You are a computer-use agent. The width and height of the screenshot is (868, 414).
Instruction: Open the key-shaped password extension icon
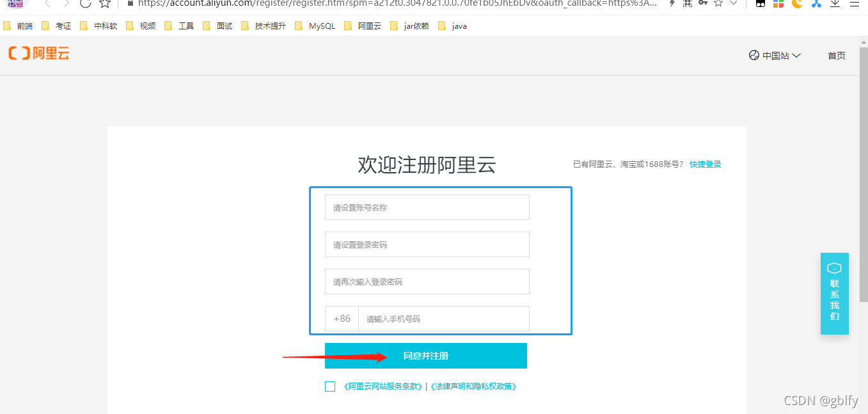click(704, 4)
